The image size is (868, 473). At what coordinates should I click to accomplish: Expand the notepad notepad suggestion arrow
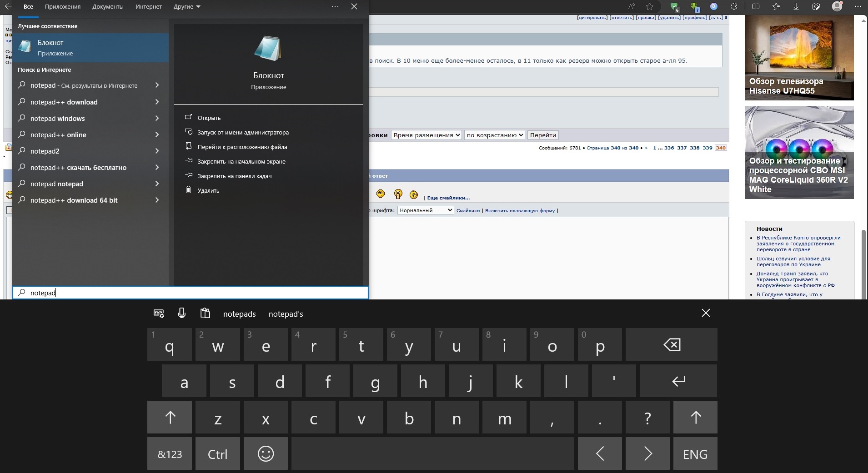click(157, 184)
